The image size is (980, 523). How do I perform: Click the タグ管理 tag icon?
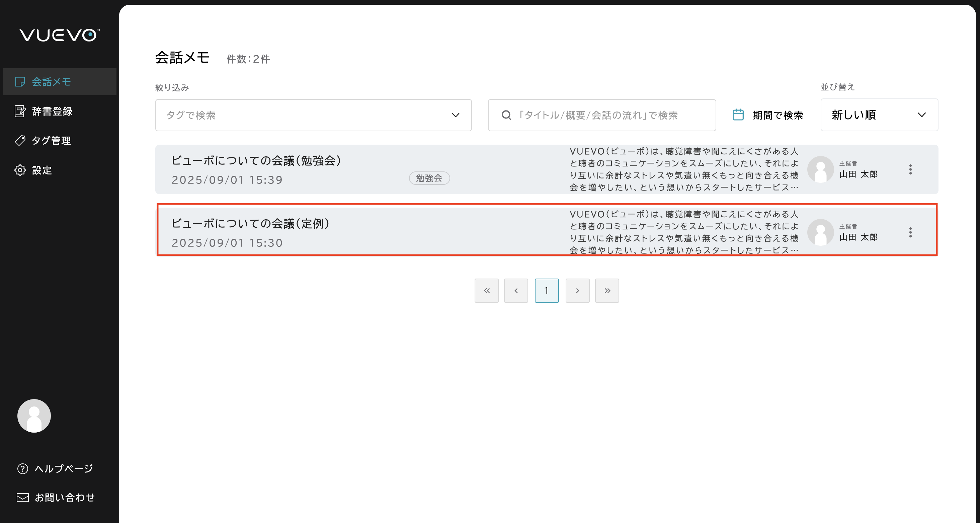click(x=20, y=140)
